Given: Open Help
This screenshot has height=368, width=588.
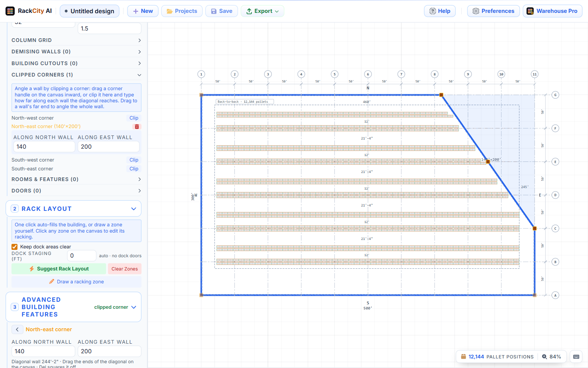Looking at the screenshot, I should (440, 11).
